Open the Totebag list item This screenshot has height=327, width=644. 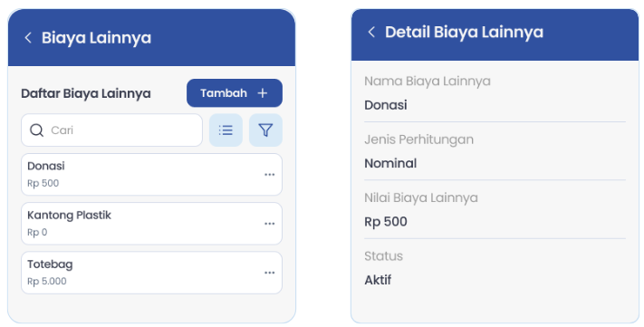point(151,273)
